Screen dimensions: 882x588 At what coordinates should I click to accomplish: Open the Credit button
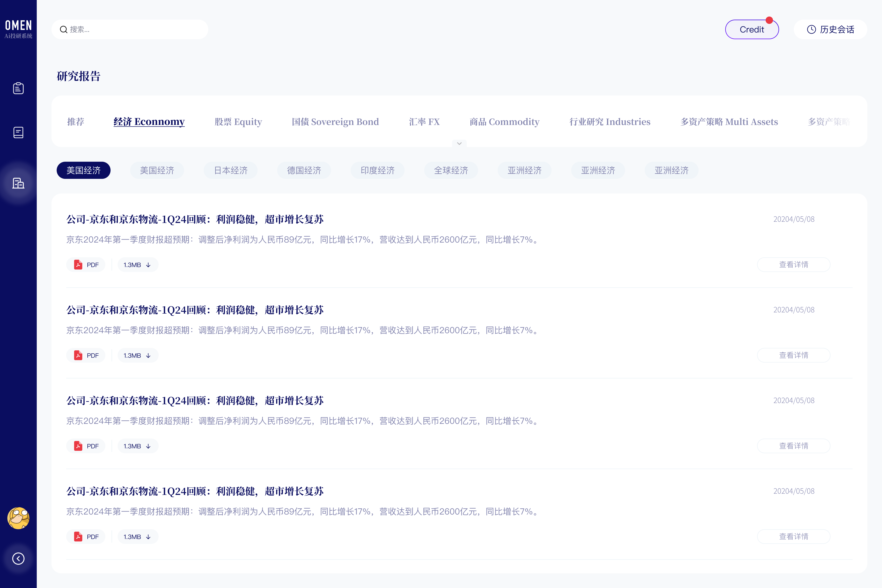pos(752,29)
